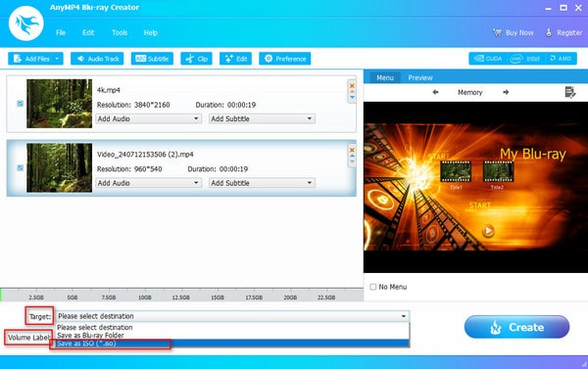Remove Video_240712153506 (2).mp4 with the X icon

[x=352, y=150]
